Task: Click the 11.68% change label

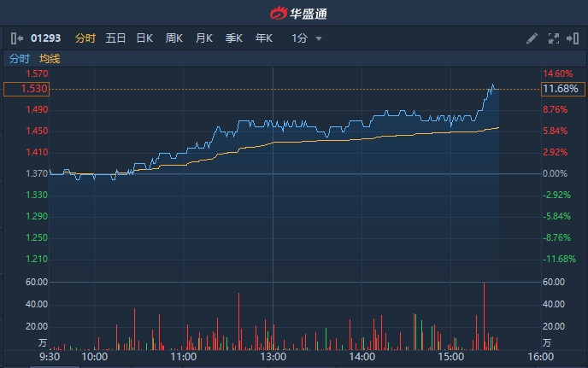Action: tap(561, 89)
